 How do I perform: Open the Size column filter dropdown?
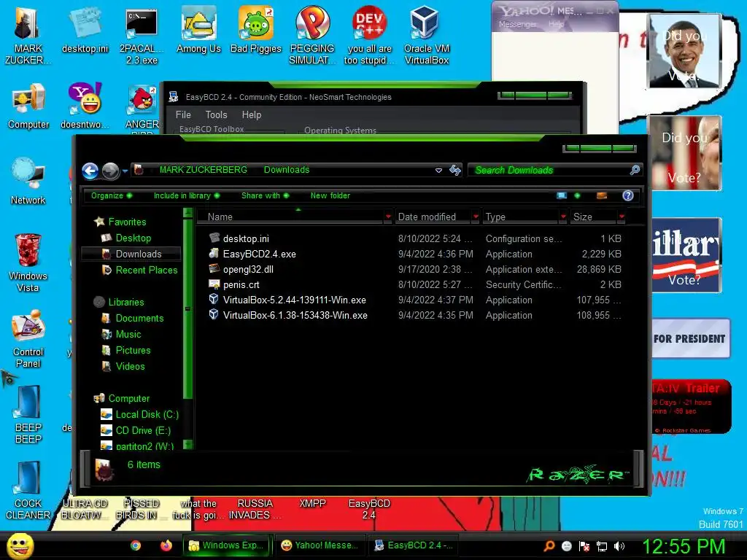(x=622, y=217)
